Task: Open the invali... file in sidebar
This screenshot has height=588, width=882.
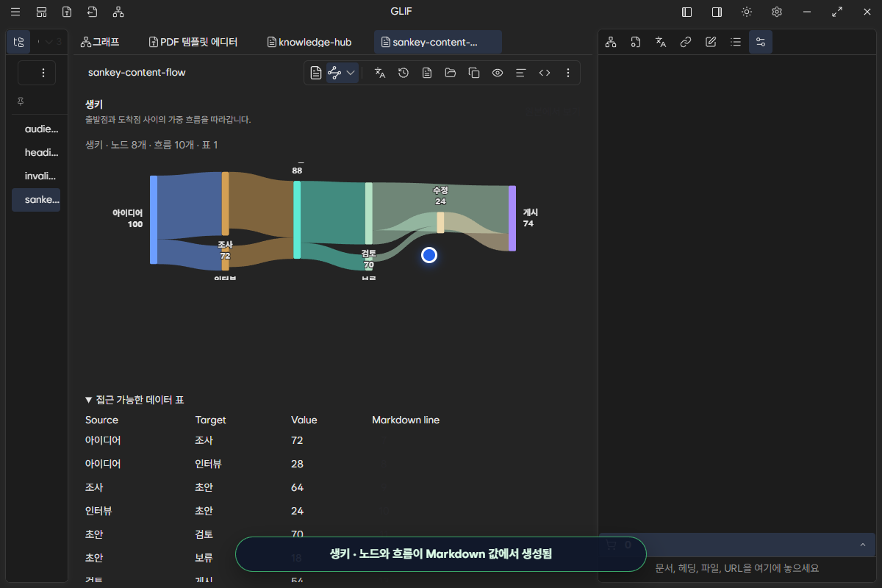Action: point(40,176)
